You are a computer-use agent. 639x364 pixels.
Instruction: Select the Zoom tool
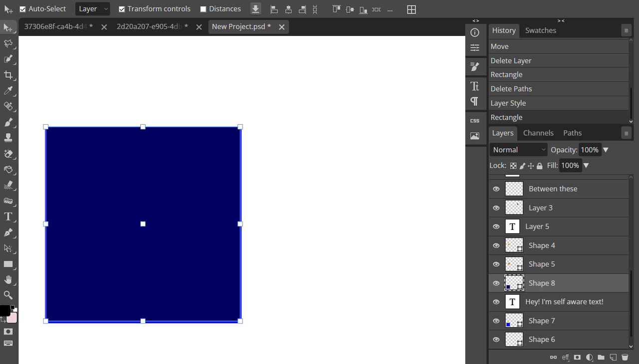pos(8,295)
